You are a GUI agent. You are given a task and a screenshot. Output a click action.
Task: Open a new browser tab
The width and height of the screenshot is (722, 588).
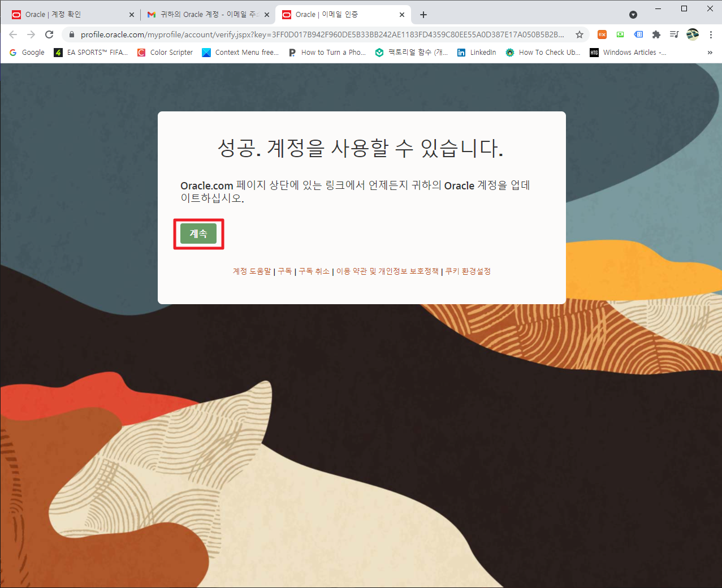[x=423, y=15]
